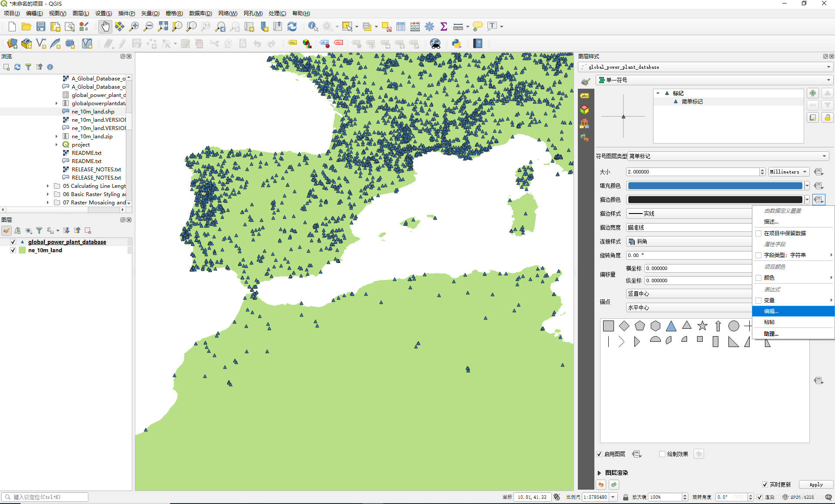Open the 矢量(O) menu
The image size is (835, 504).
150,13
